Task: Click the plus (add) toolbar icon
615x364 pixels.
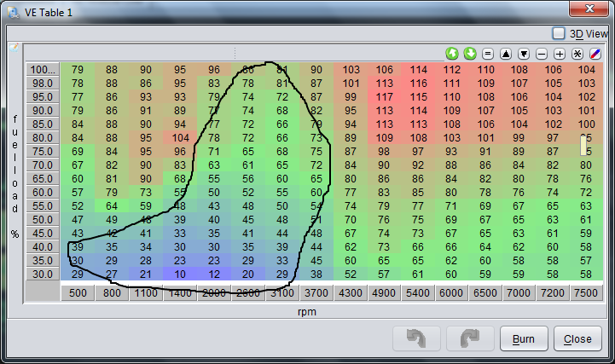Action: (560, 54)
